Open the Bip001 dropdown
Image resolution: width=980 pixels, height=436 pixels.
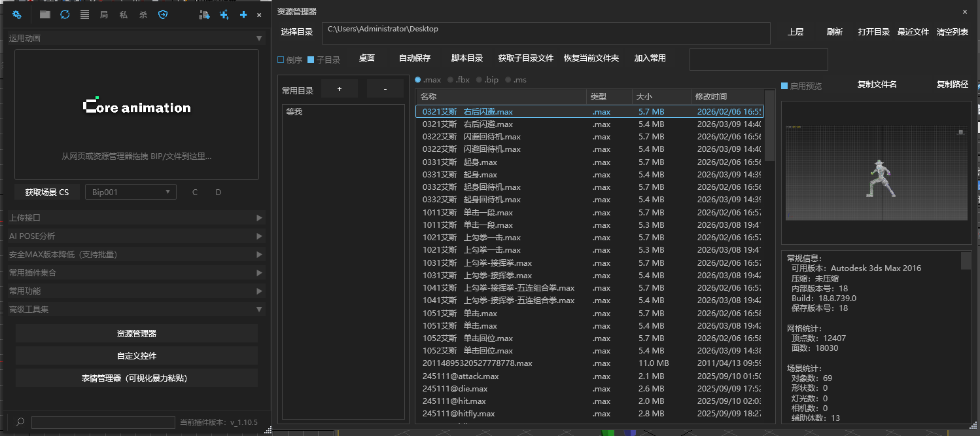[x=131, y=192]
